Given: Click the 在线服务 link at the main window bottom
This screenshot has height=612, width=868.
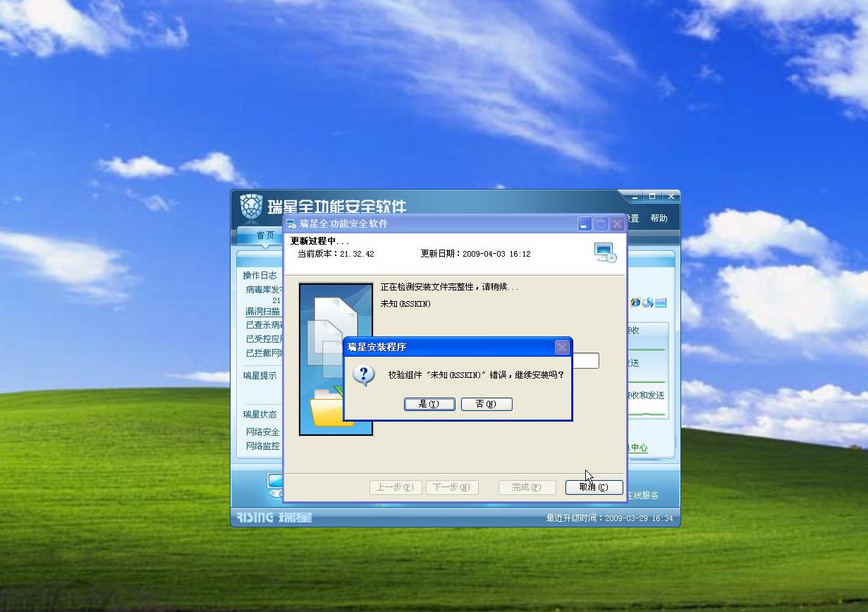Looking at the screenshot, I should point(642,496).
